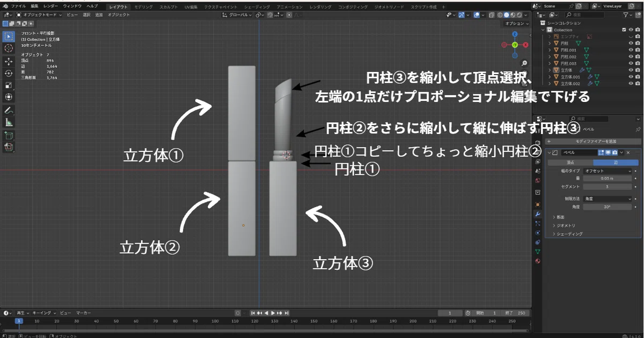Open the レンダー menu

pos(51,5)
